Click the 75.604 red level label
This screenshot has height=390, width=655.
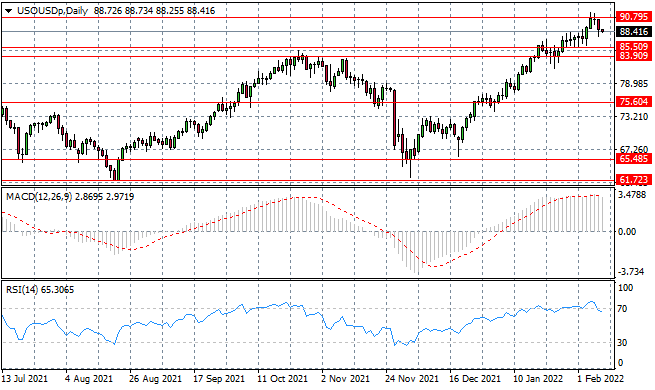pyautogui.click(x=634, y=102)
